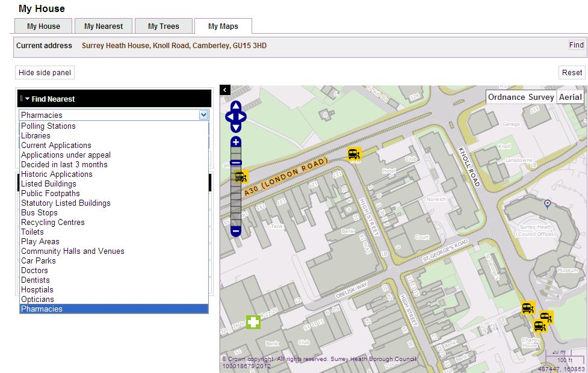
Task: Click the bus stop marker beside the zoom slider
Action: point(241,176)
